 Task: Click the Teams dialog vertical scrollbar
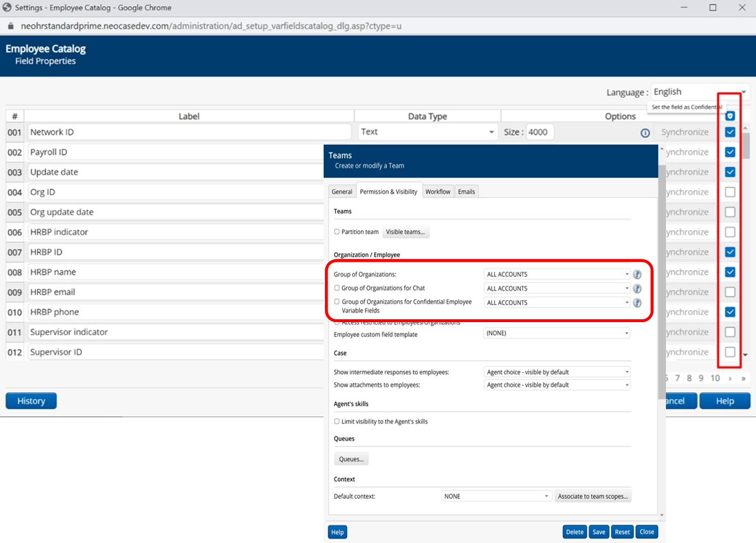[662, 282]
